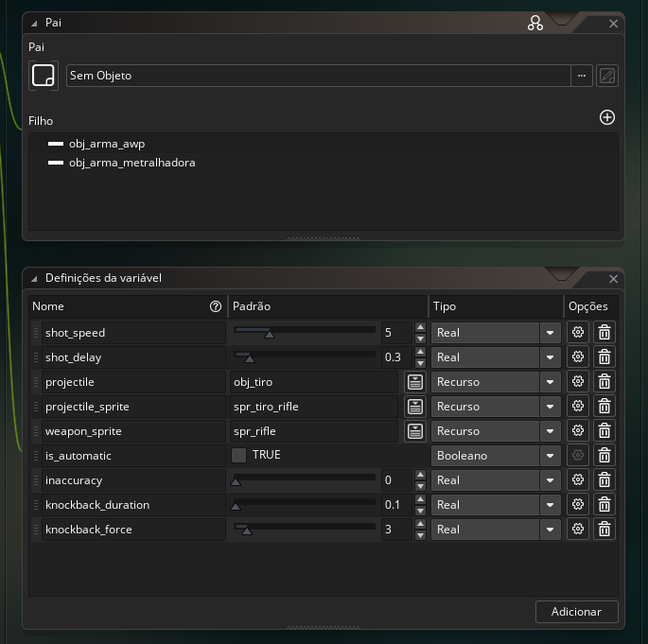Add a child object with plus icon
The height and width of the screenshot is (644, 648).
[x=606, y=117]
